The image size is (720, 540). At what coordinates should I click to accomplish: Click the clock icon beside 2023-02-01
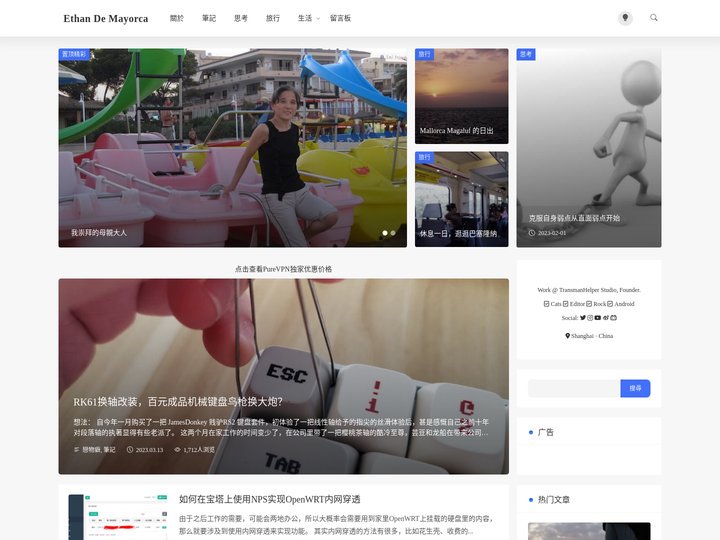coord(532,233)
